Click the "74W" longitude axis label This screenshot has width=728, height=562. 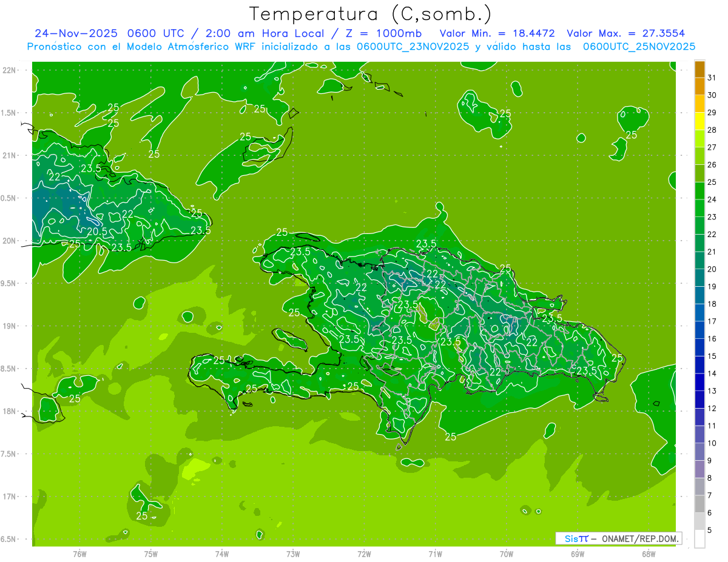222,554
